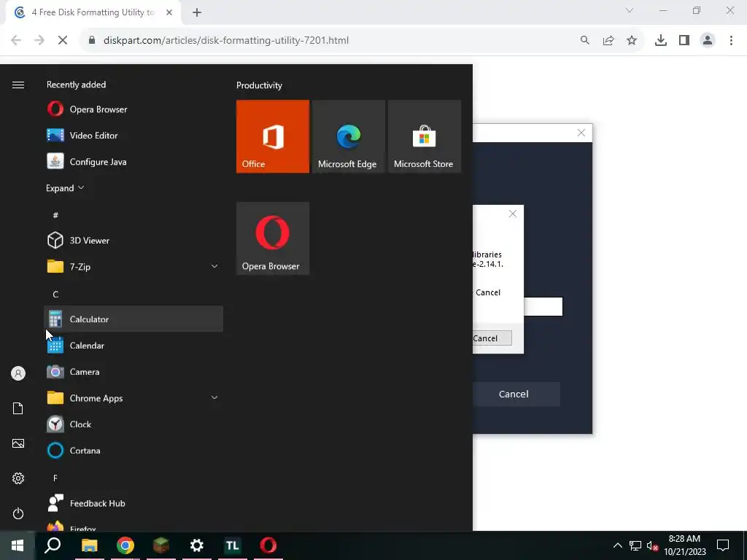The image size is (747, 560).
Task: Click the Opera Browser pinned tile
Action: click(273, 238)
